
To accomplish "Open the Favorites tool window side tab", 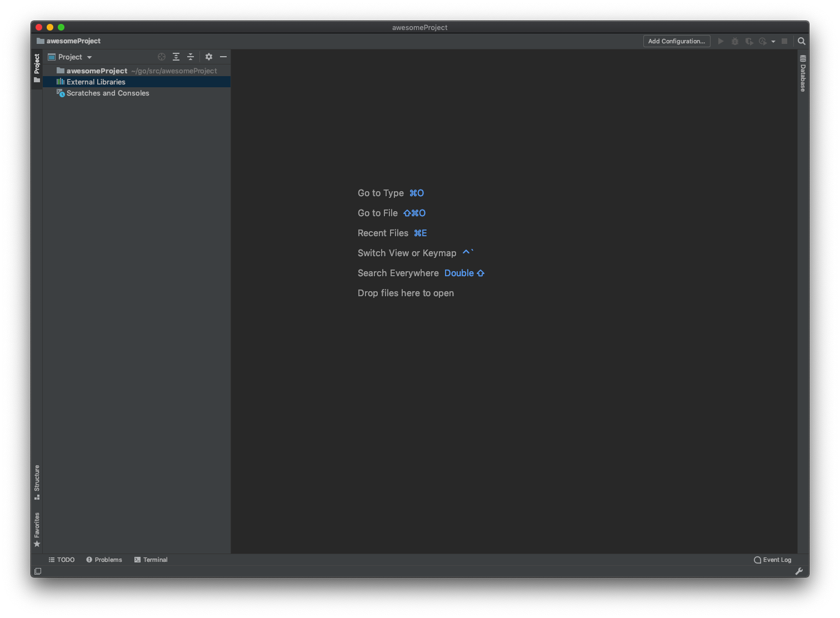I will 37,530.
